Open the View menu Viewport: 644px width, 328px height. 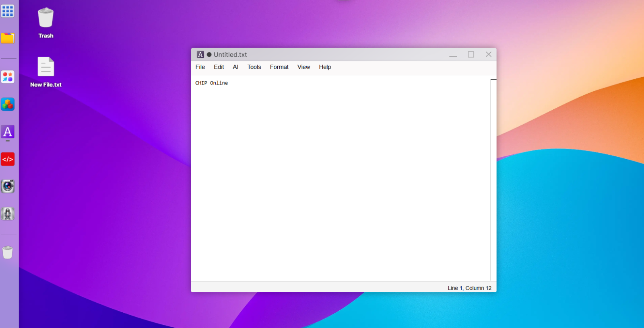point(303,67)
